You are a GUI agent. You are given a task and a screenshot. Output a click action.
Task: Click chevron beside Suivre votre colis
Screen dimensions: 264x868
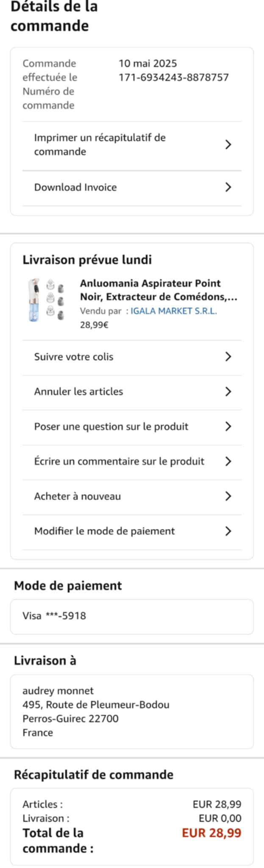tap(228, 356)
